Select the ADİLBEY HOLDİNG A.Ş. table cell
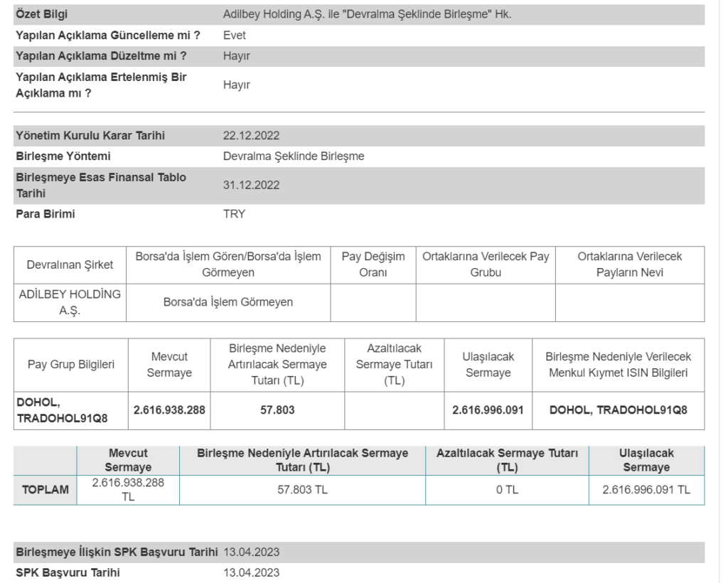The width and height of the screenshot is (728, 583). tap(70, 302)
